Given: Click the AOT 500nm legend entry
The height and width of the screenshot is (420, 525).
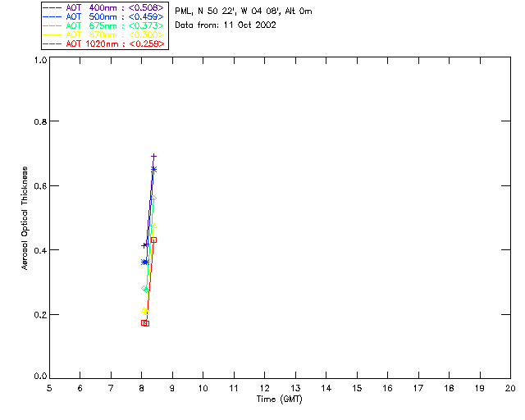Looking at the screenshot, I should [x=103, y=16].
